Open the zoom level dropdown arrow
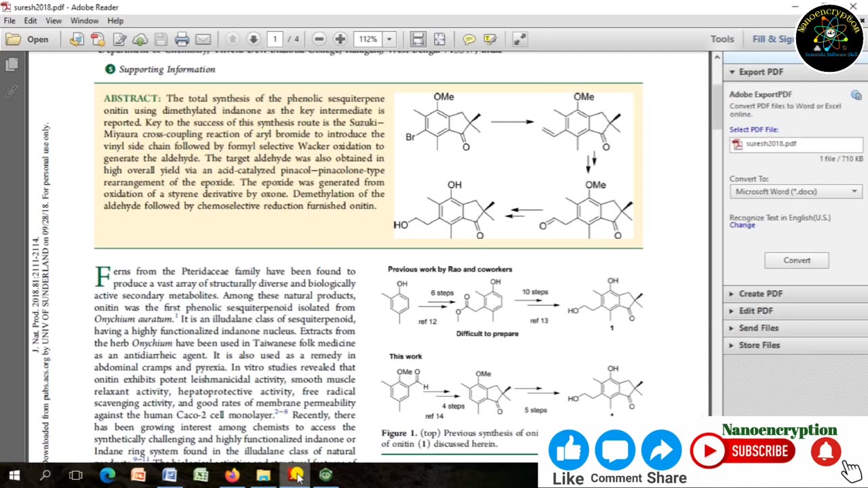The height and width of the screenshot is (488, 868). [389, 39]
